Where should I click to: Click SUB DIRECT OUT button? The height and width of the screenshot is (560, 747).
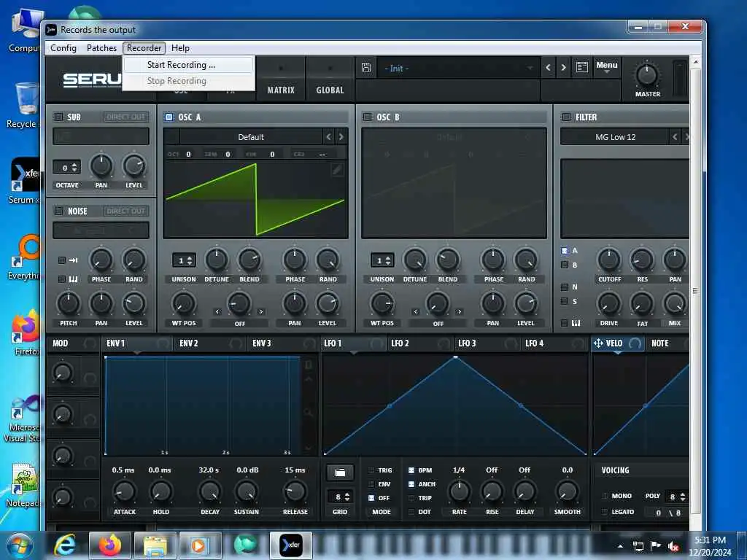[x=125, y=117]
